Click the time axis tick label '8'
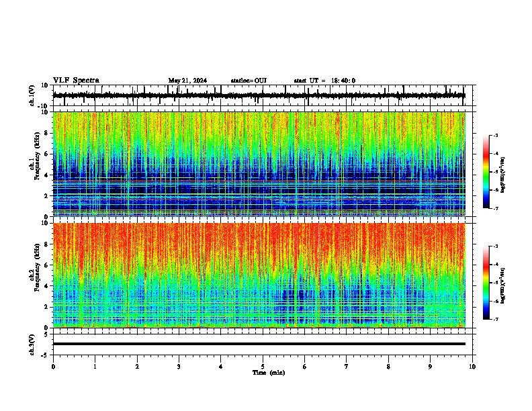Screen dimensions: 532x411 pyautogui.click(x=388, y=367)
